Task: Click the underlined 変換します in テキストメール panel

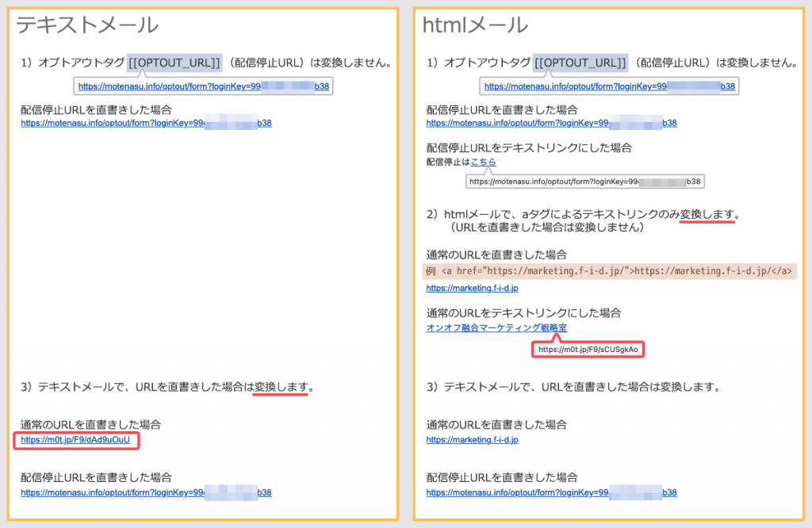Action: pos(280,387)
